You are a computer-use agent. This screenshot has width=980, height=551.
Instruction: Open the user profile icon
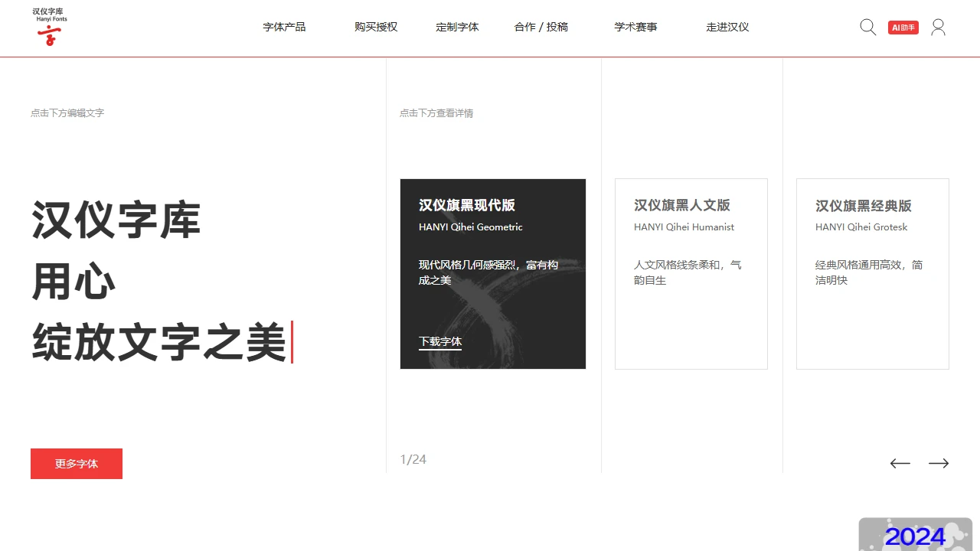click(x=938, y=27)
